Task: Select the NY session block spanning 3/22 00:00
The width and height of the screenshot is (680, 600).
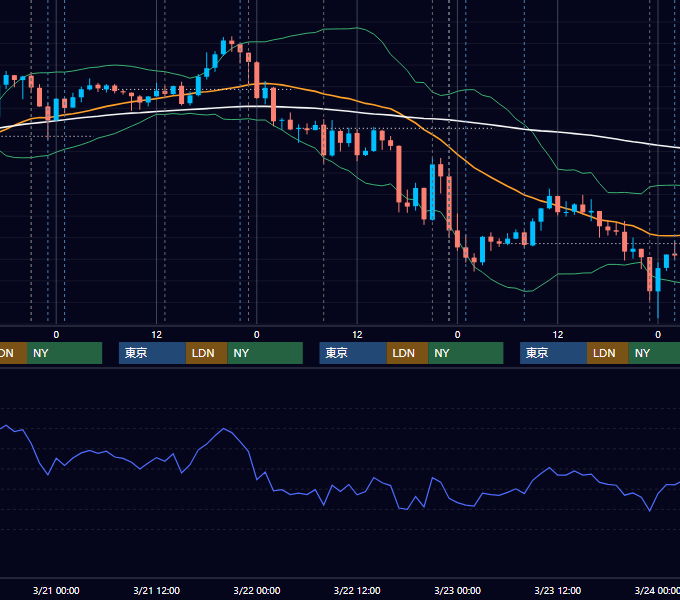Action: (x=265, y=353)
